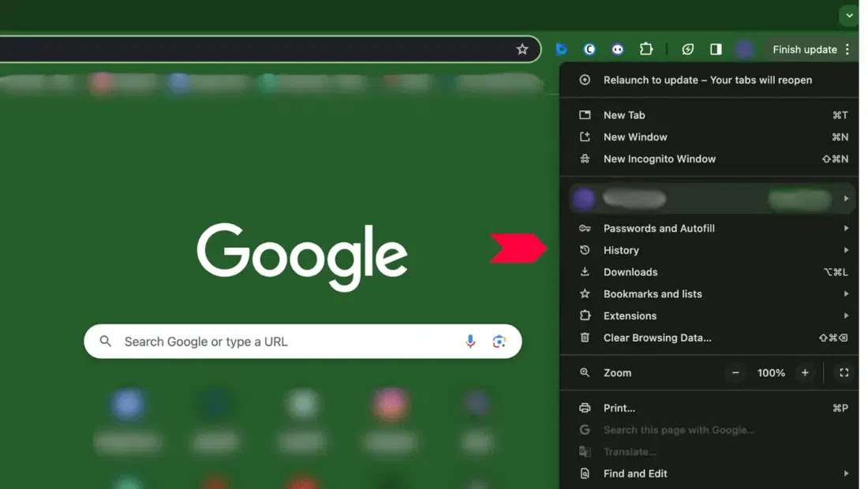Image resolution: width=868 pixels, height=489 pixels.
Task: Open the purple robot-face extension icon
Action: click(618, 49)
